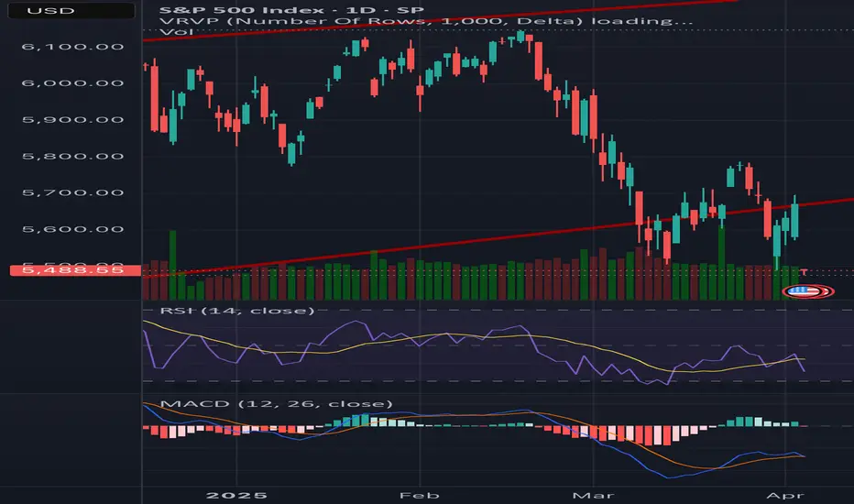Click the 5,488.55 current price label
The image size is (854, 504).
[x=75, y=270]
